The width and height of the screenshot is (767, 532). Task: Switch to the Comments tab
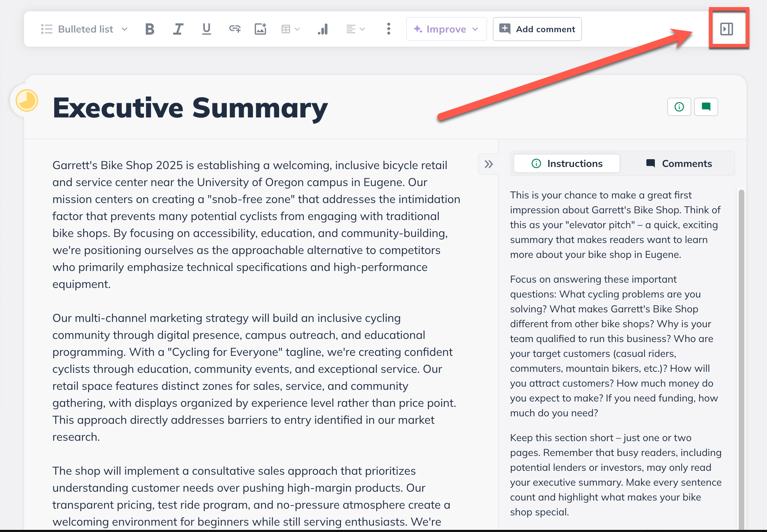point(679,163)
